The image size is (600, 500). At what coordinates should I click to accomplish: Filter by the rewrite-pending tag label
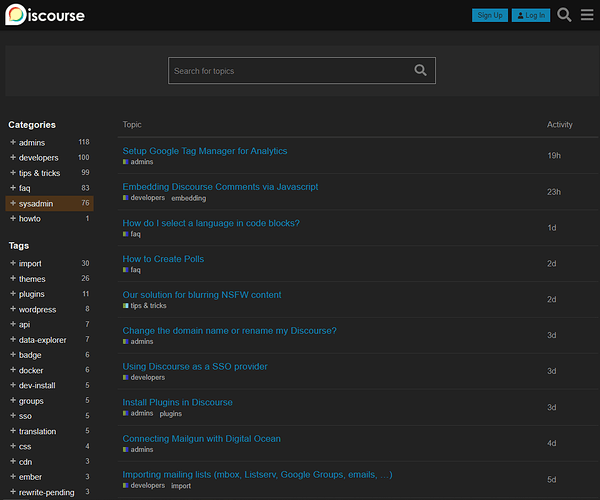click(47, 492)
